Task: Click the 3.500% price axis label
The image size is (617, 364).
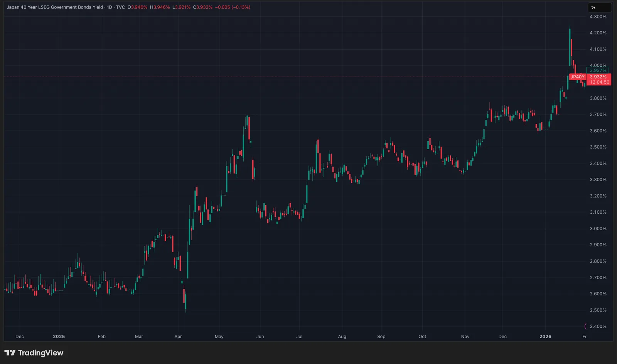Action: 598,147
